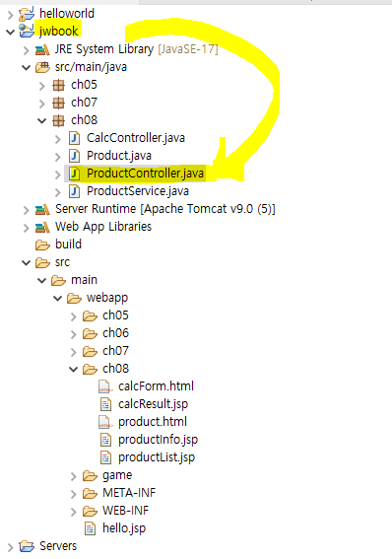Collapse the src/main/java folder
This screenshot has height=559, width=392.
point(26,67)
